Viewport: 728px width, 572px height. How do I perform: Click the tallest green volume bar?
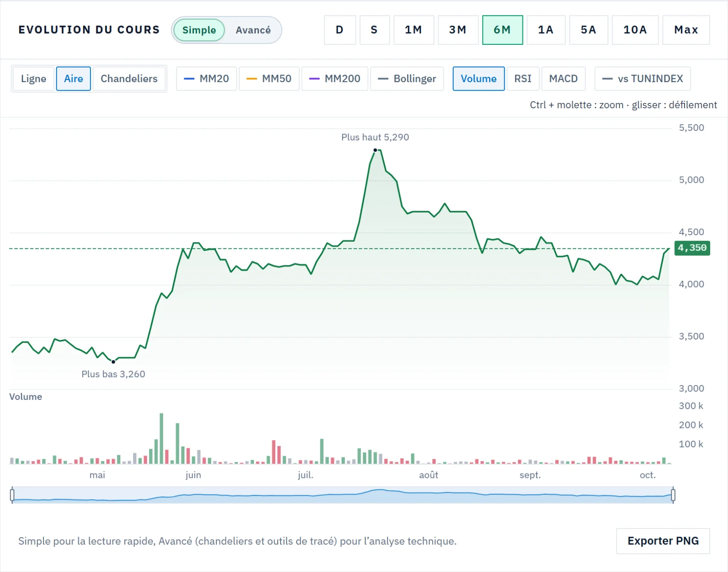[162, 438]
